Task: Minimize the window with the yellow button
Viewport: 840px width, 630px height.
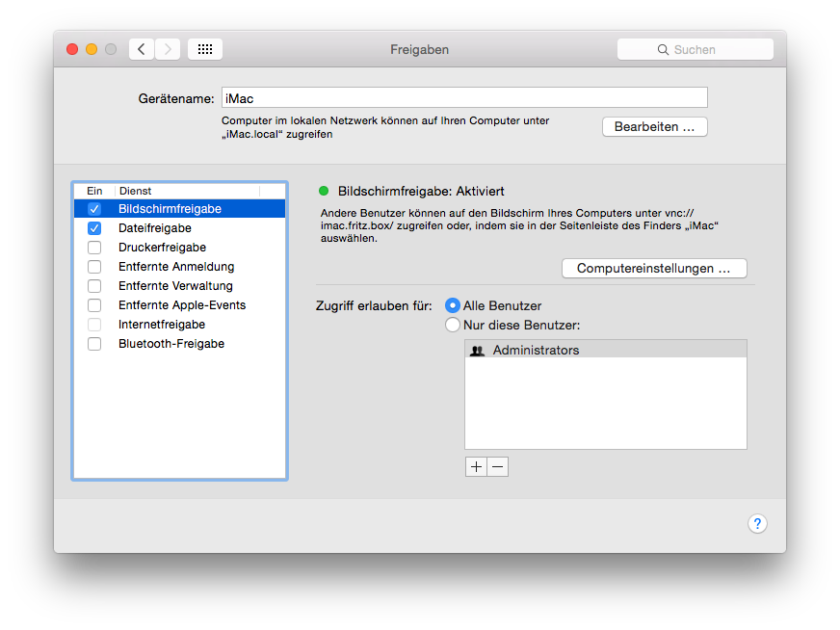Action: coord(92,49)
